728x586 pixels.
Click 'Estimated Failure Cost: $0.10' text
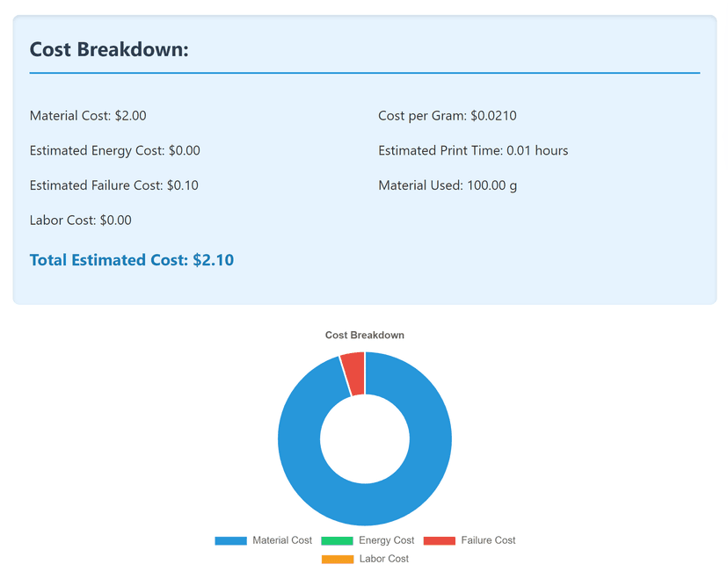click(113, 185)
